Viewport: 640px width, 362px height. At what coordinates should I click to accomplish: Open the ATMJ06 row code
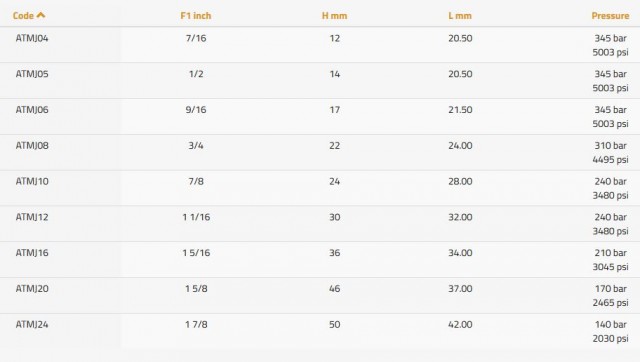click(32, 110)
